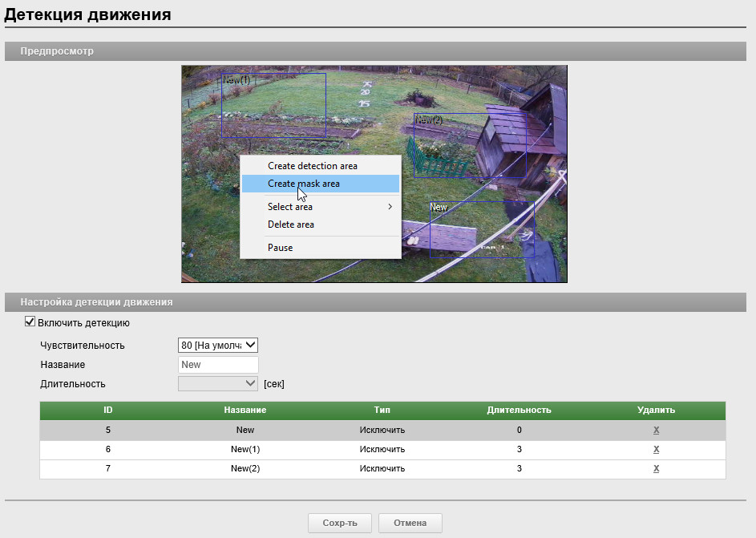Click ID cell 6 in table
This screenshot has height=538, width=756.
tap(108, 449)
